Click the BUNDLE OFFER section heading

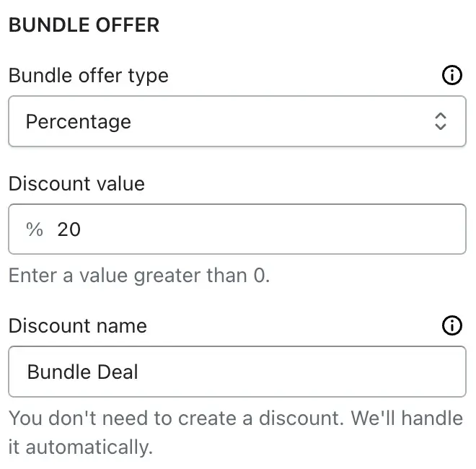click(84, 25)
